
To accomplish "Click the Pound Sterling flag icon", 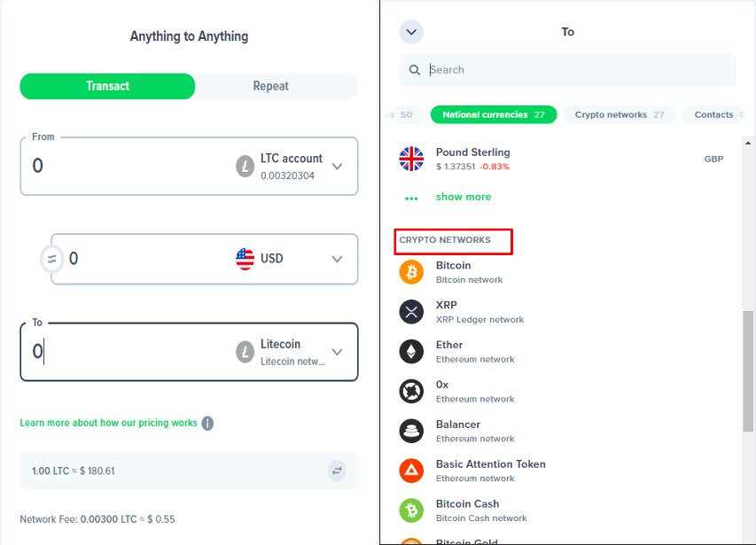I will click(411, 159).
